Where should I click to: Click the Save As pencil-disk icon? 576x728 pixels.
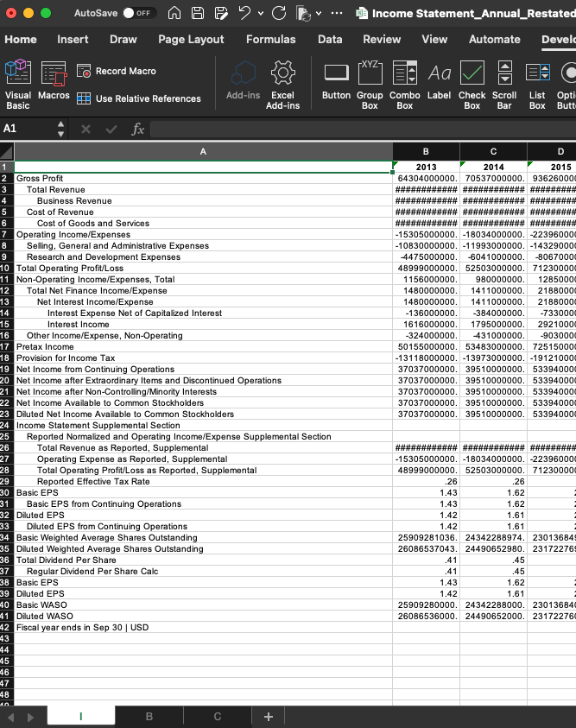point(221,13)
